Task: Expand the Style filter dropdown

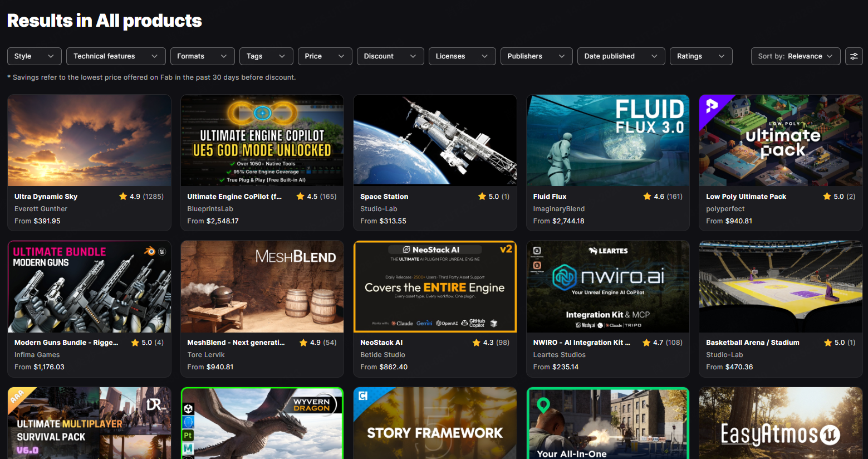Action: (34, 56)
